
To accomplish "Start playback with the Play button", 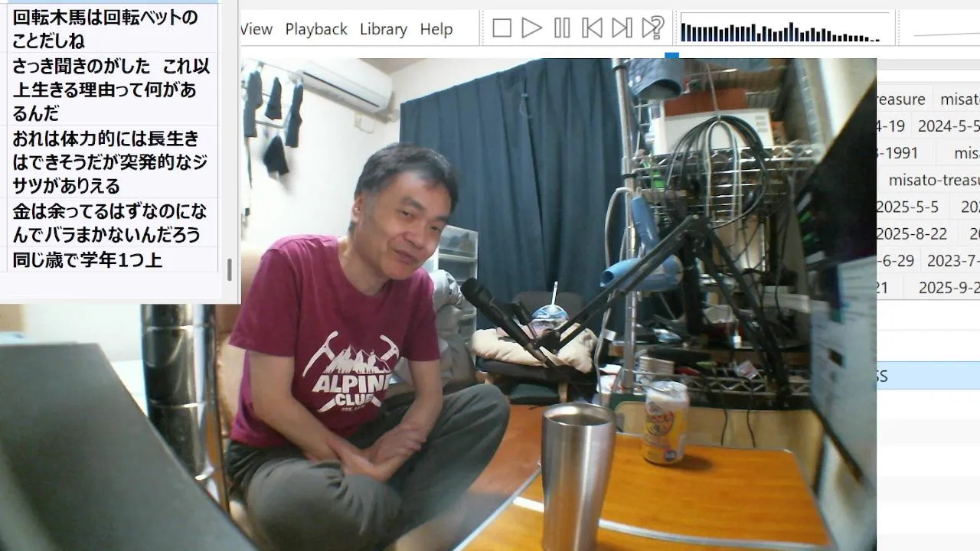I will [x=531, y=28].
